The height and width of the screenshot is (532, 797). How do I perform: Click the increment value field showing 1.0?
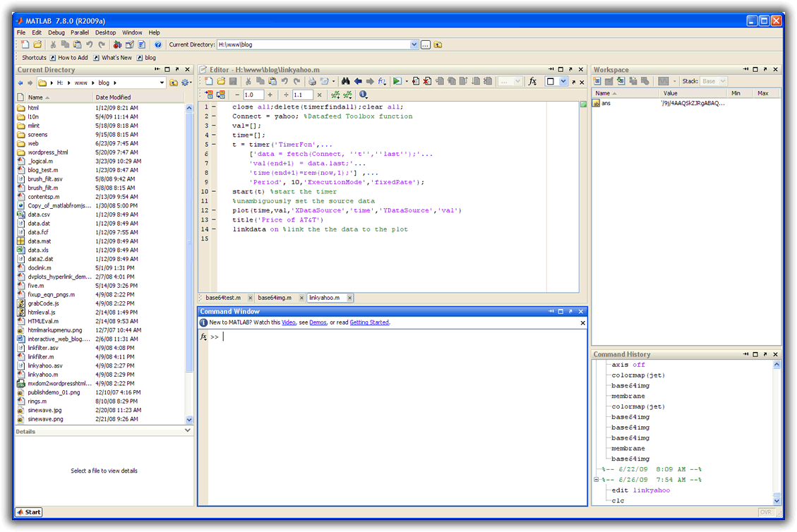[253, 95]
